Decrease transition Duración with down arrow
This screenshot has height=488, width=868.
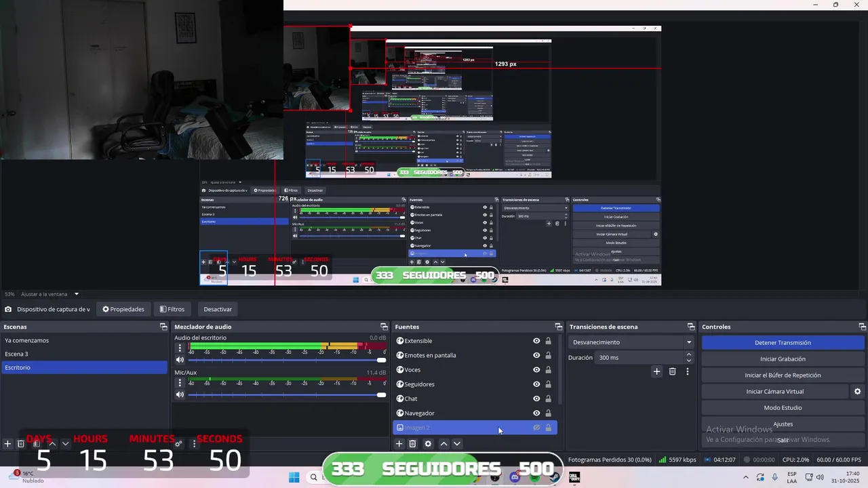click(x=689, y=361)
